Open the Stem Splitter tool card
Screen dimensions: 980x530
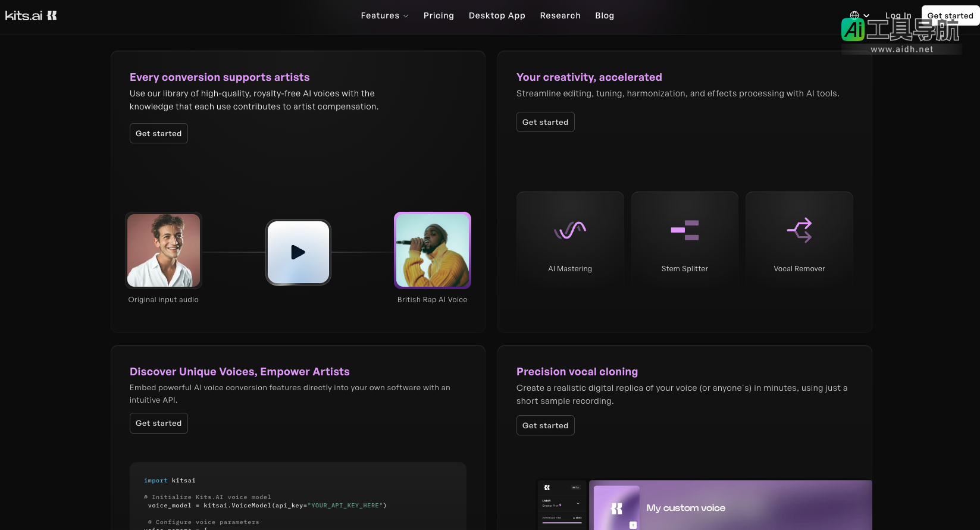pyautogui.click(x=684, y=240)
